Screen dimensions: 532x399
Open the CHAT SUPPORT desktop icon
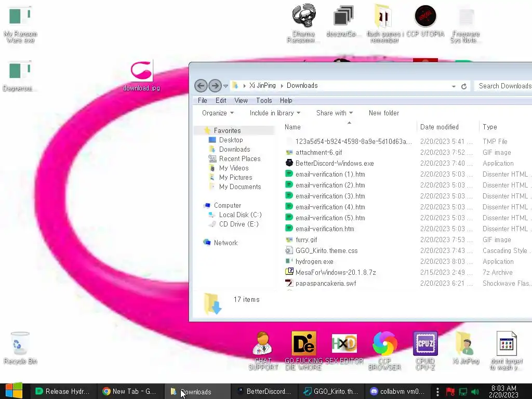[263, 351]
